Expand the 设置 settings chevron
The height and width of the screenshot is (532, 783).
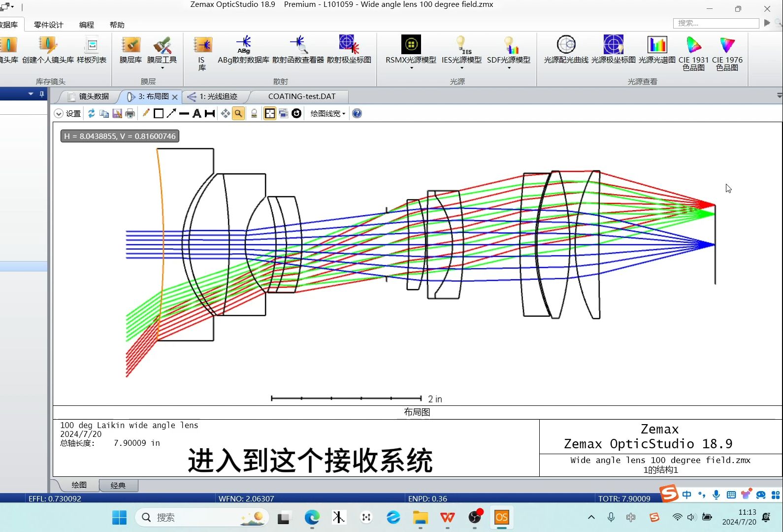point(59,113)
